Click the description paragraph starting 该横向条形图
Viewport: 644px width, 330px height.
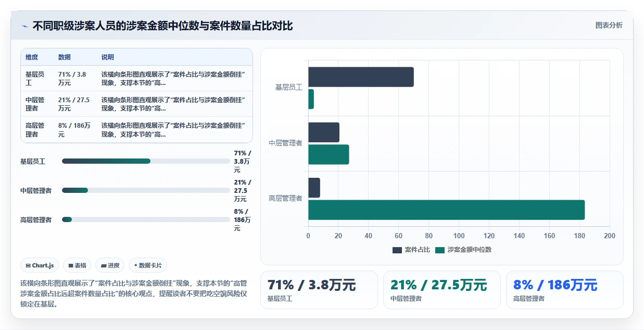134,294
